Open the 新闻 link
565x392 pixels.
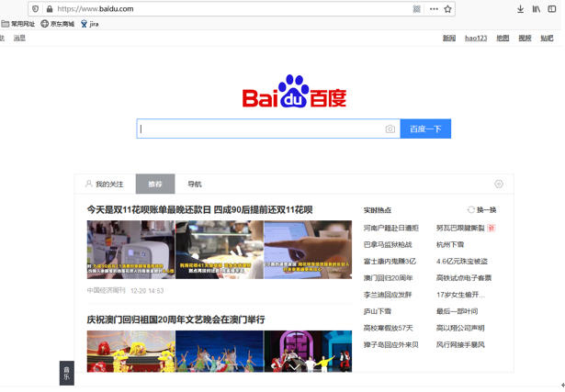tap(449, 38)
